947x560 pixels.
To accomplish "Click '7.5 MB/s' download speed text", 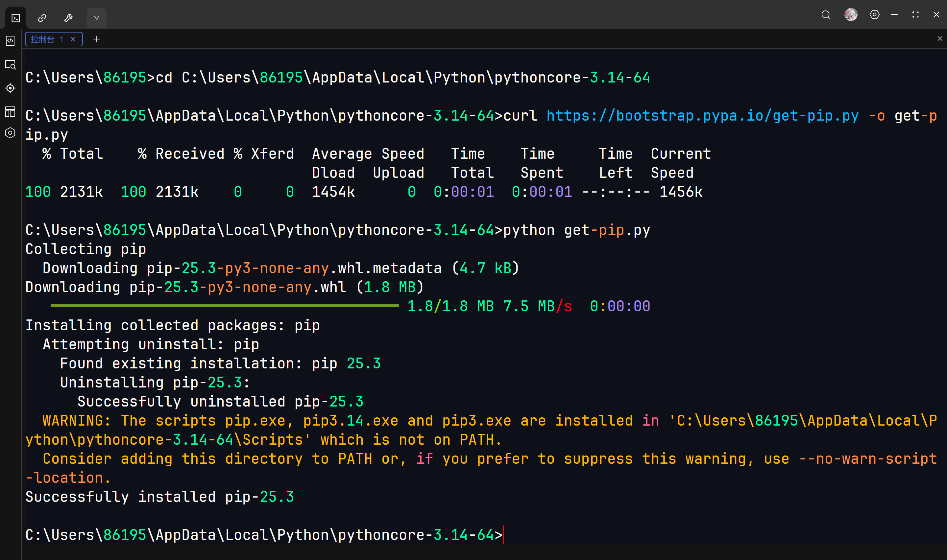I will (x=538, y=306).
